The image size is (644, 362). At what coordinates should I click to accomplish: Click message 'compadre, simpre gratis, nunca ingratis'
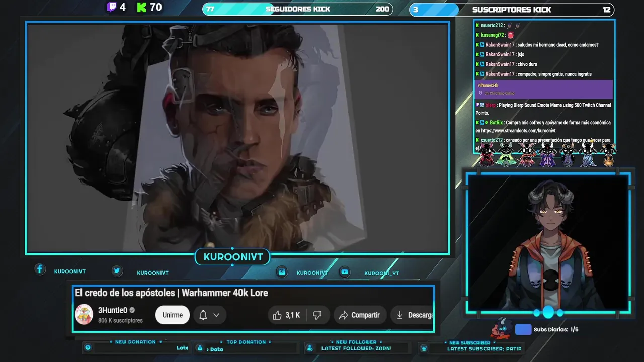click(x=554, y=74)
